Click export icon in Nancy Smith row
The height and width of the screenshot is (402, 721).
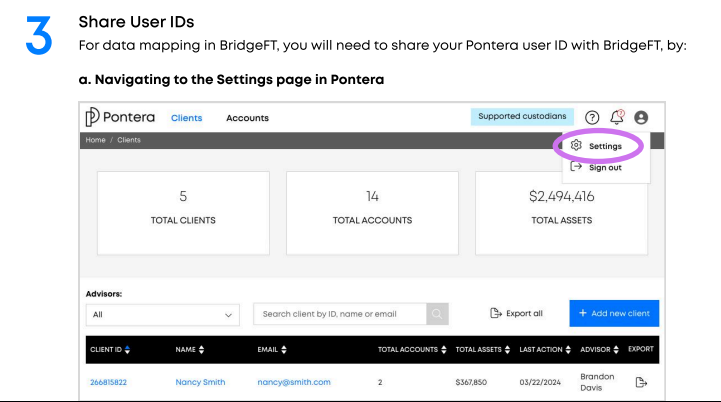point(641,382)
